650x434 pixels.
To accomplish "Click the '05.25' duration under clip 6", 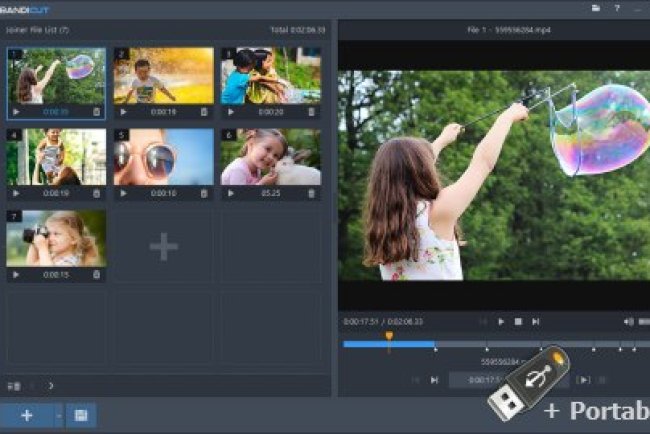I will click(271, 193).
